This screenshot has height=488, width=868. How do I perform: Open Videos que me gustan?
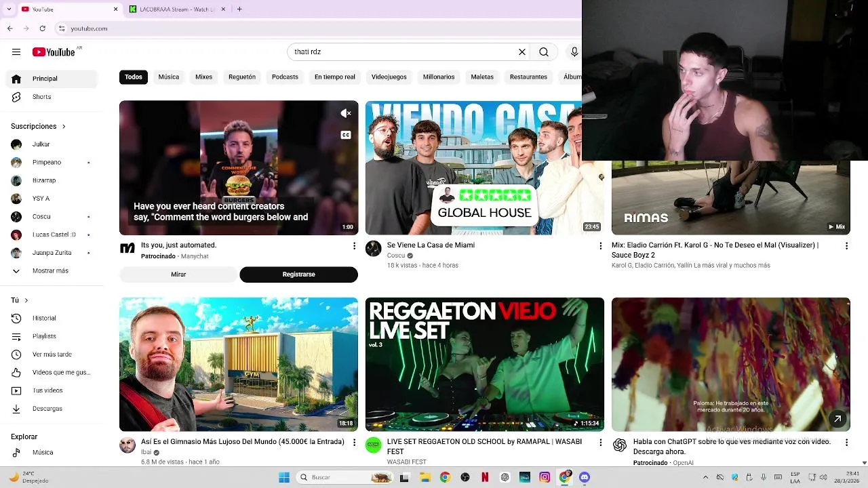point(53,372)
